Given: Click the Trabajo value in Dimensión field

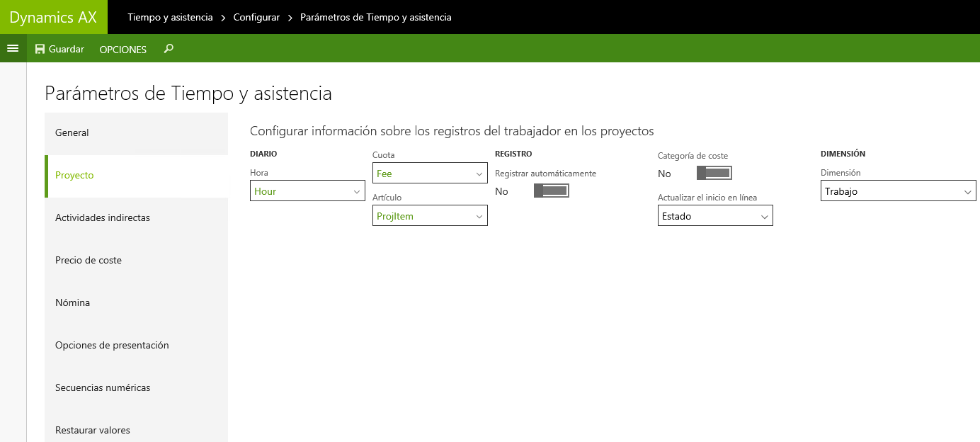Looking at the screenshot, I should [x=841, y=191].
